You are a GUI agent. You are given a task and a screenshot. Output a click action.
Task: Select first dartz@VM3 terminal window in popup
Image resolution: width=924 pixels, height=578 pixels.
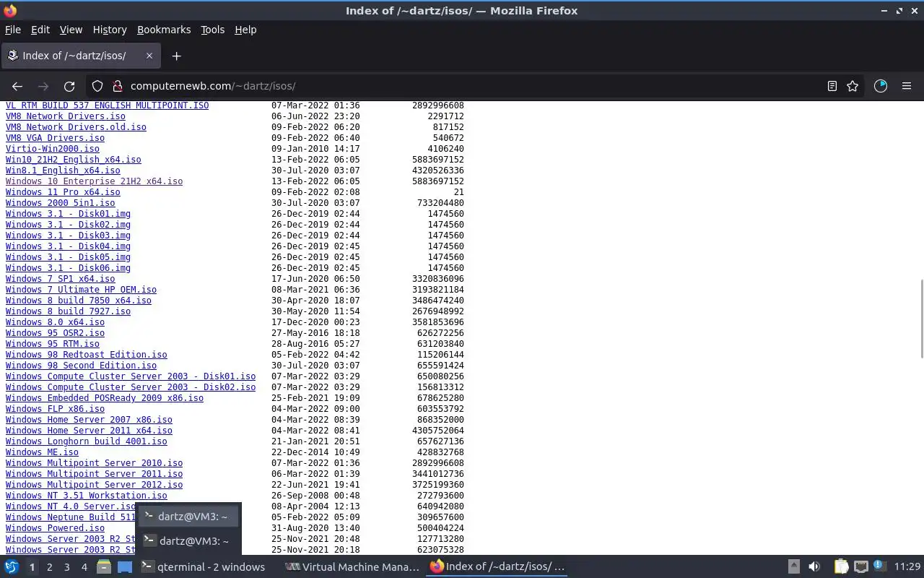pos(188,516)
